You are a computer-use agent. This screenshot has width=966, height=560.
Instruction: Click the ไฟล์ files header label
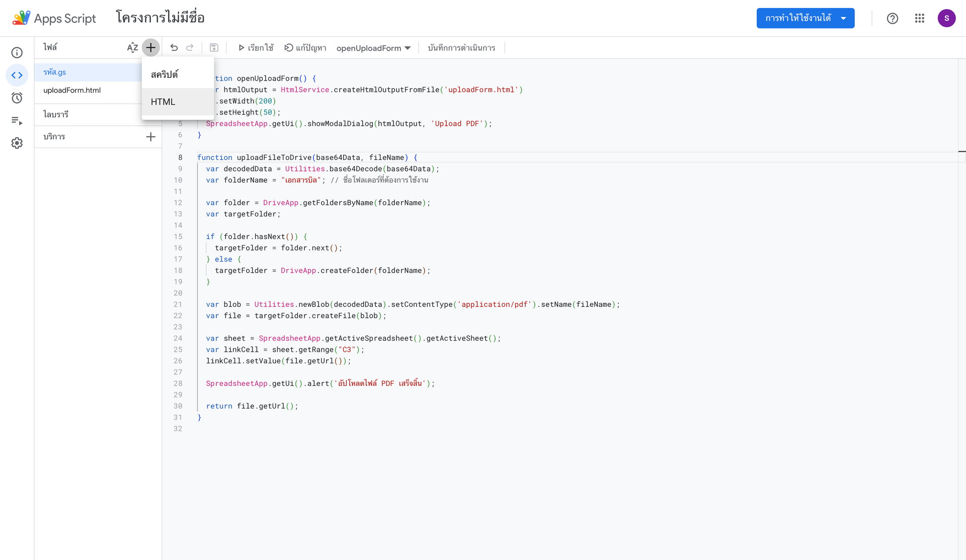(x=50, y=47)
